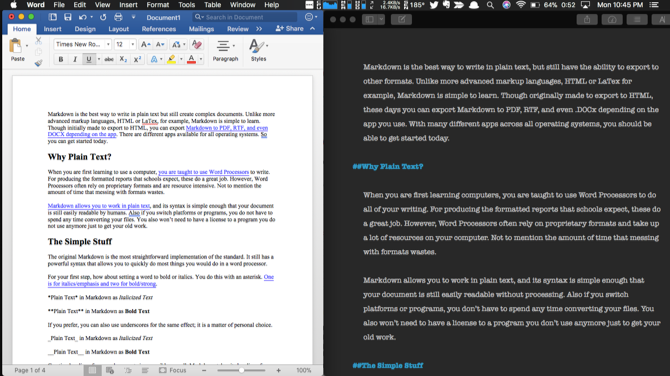Apply red font color A
The width and height of the screenshot is (670, 376).
click(x=191, y=59)
